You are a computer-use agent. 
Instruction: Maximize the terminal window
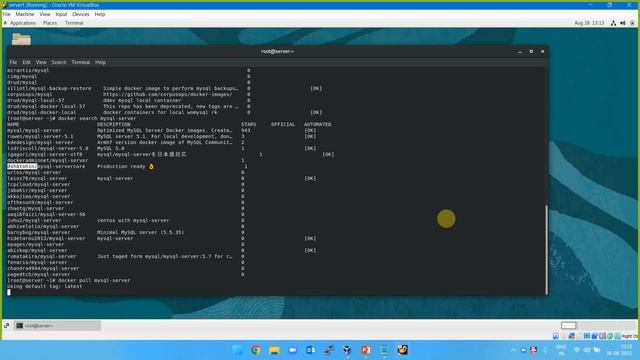click(x=531, y=51)
